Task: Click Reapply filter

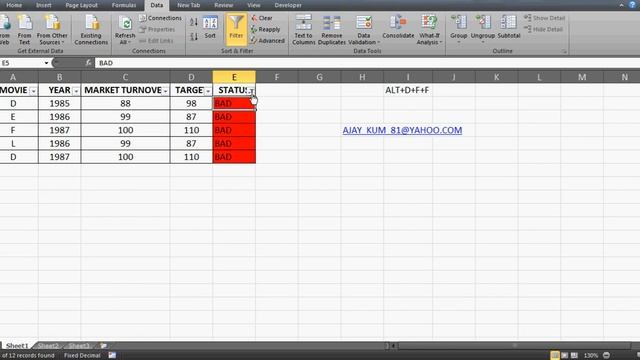Action: (265, 29)
